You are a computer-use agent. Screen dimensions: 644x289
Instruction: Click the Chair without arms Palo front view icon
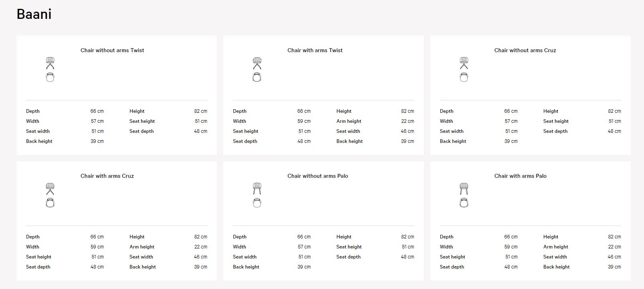(257, 189)
